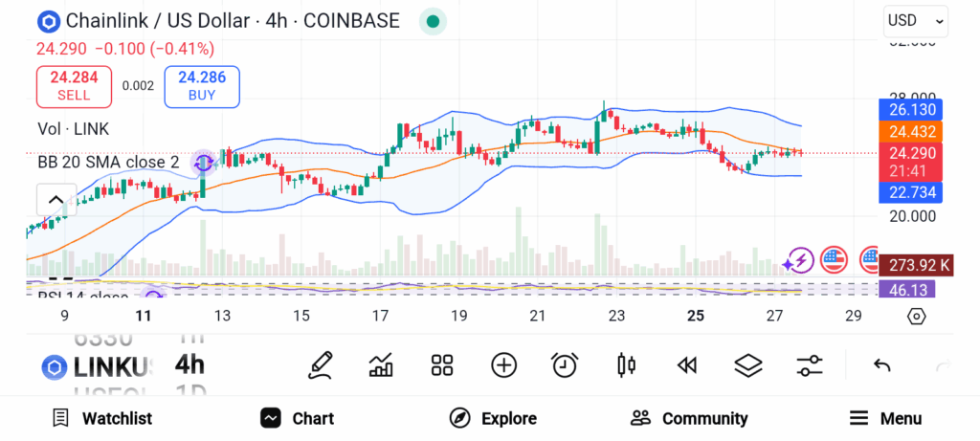The width and height of the screenshot is (980, 441).
Task: Start bar replay with the rewind icon
Action: tap(687, 365)
